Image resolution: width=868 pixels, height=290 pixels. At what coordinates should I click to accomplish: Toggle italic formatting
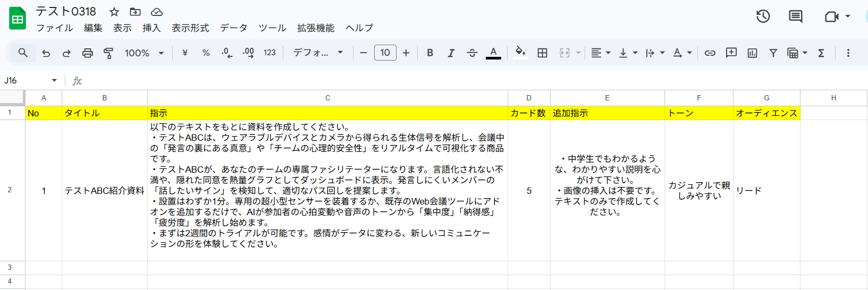(x=451, y=53)
